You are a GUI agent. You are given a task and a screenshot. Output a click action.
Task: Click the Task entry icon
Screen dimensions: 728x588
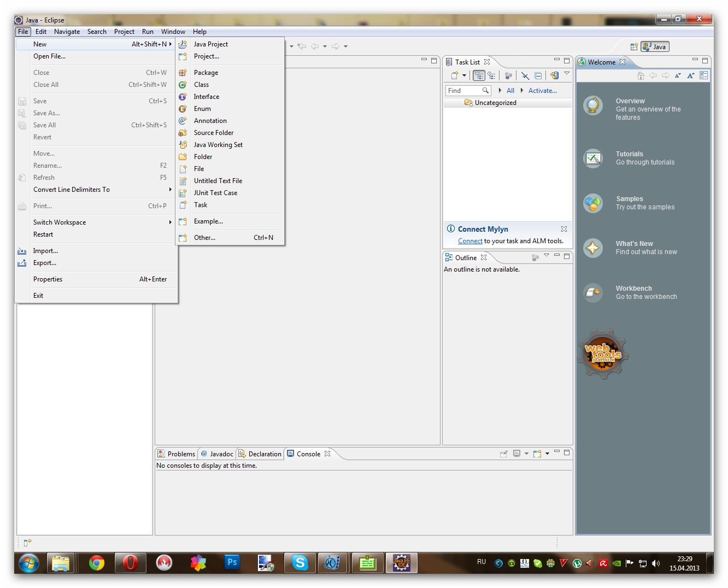(x=183, y=205)
